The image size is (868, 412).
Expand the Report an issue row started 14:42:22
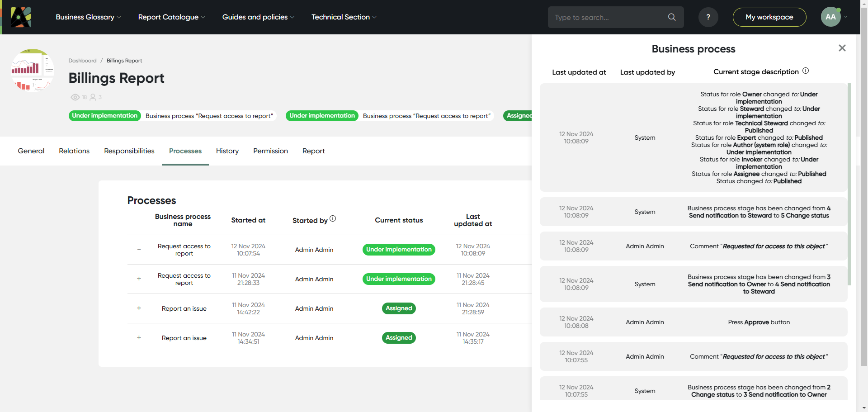(x=139, y=308)
